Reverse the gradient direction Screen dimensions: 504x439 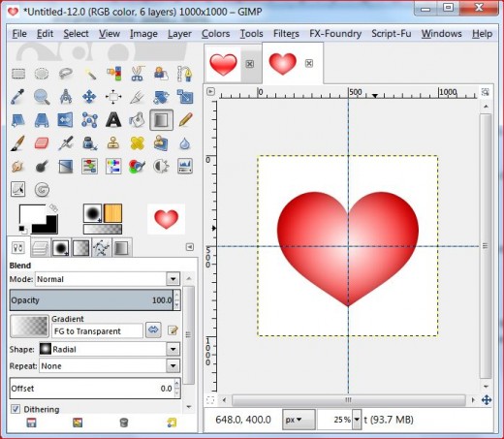153,329
